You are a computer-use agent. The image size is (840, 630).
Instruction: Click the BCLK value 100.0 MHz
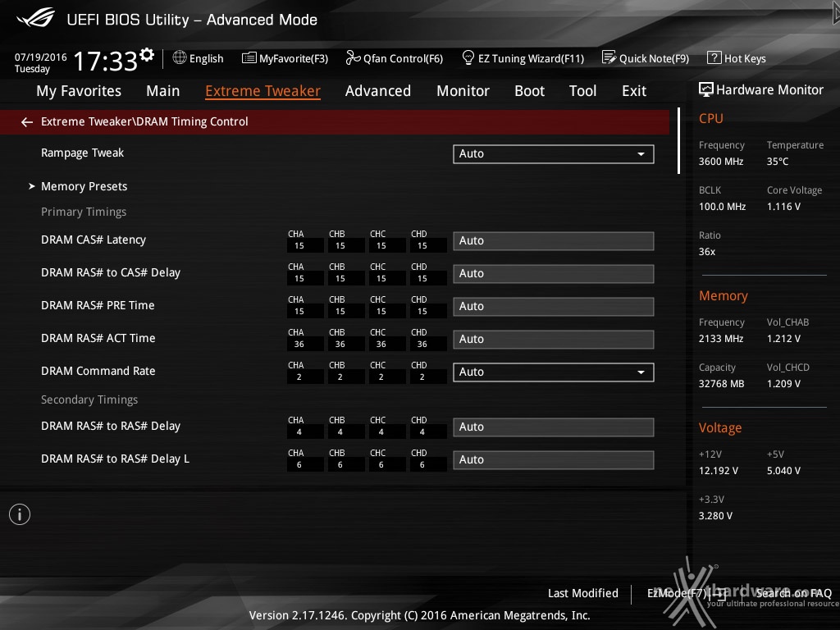[722, 206]
